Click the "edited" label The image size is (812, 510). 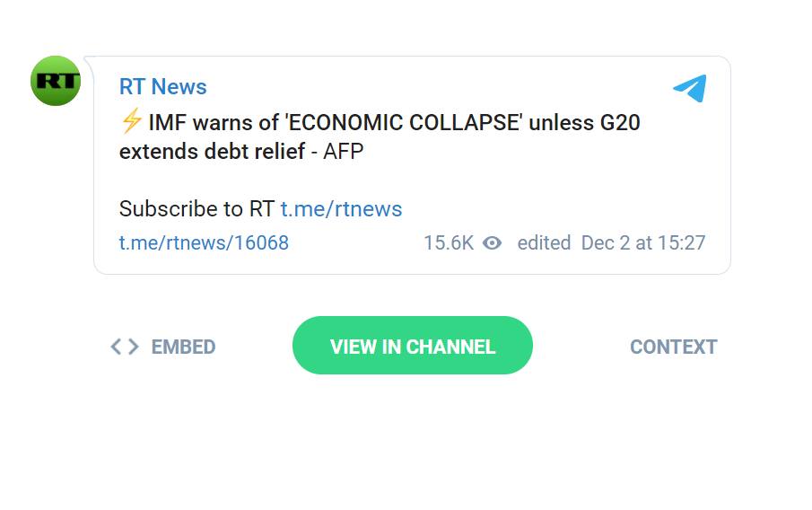click(544, 242)
